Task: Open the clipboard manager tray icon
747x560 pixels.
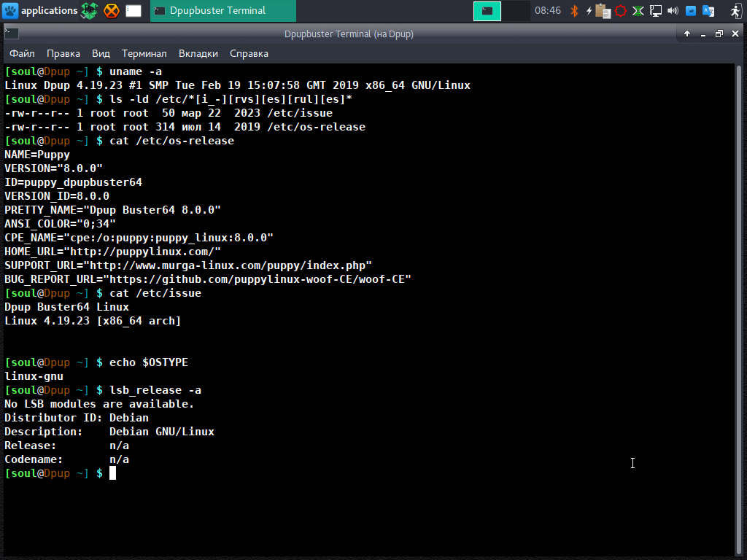Action: 603,10
